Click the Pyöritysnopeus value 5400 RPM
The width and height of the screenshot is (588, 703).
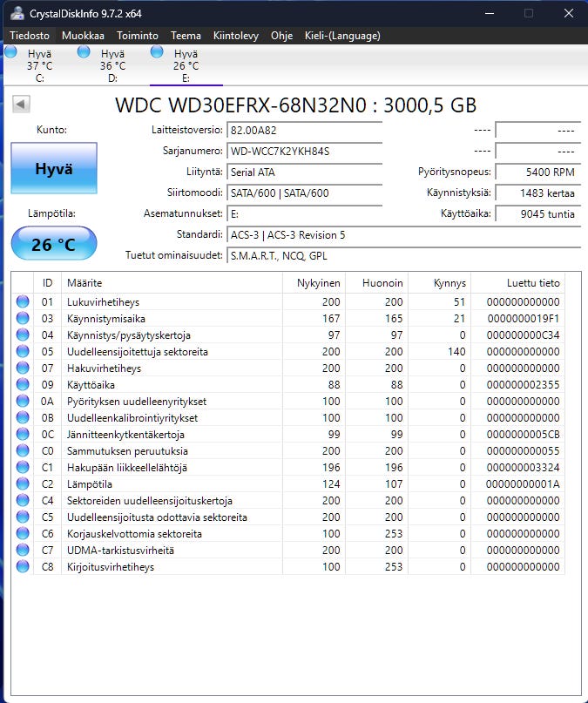pos(537,172)
